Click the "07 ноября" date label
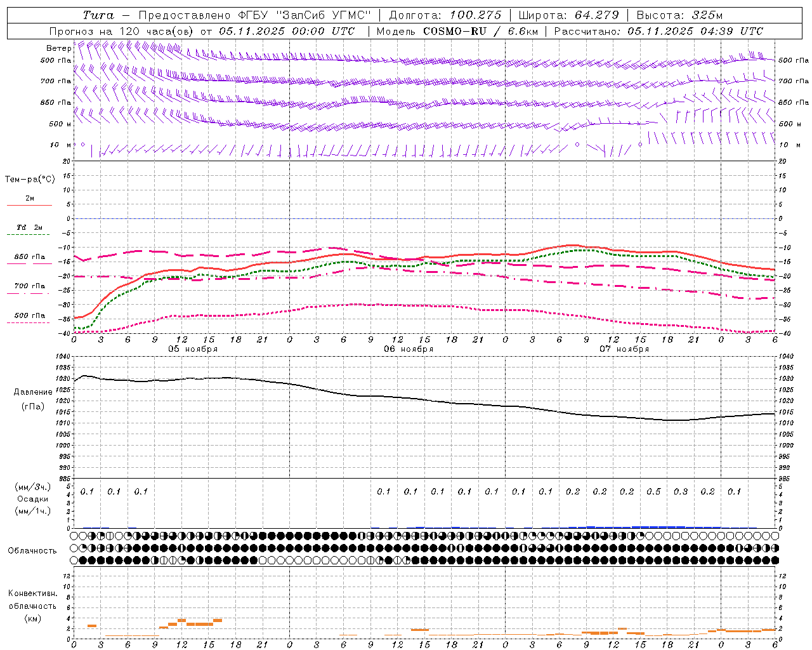Image resolution: width=812 pixels, height=650 pixels. click(624, 349)
